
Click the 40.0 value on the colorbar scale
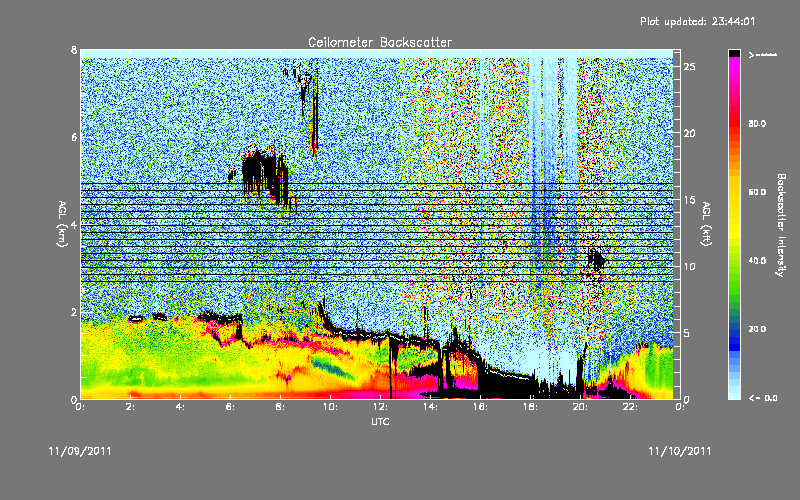pyautogui.click(x=757, y=261)
